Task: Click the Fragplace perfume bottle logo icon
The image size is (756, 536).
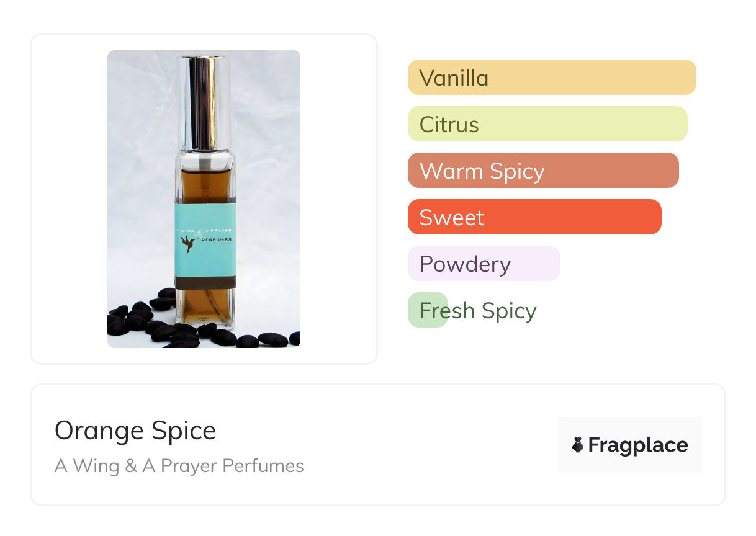Action: point(578,445)
